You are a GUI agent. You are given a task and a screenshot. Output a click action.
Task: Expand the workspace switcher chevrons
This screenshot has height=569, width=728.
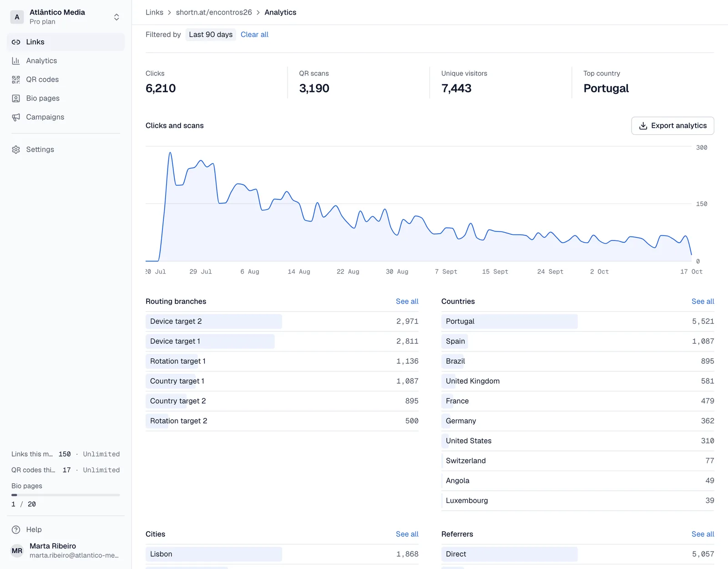click(x=116, y=17)
